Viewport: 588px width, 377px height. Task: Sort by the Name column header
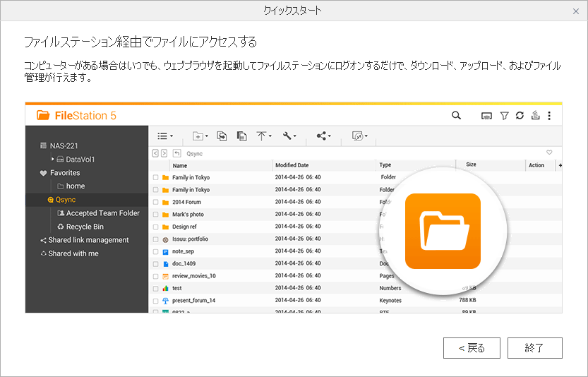pos(179,165)
